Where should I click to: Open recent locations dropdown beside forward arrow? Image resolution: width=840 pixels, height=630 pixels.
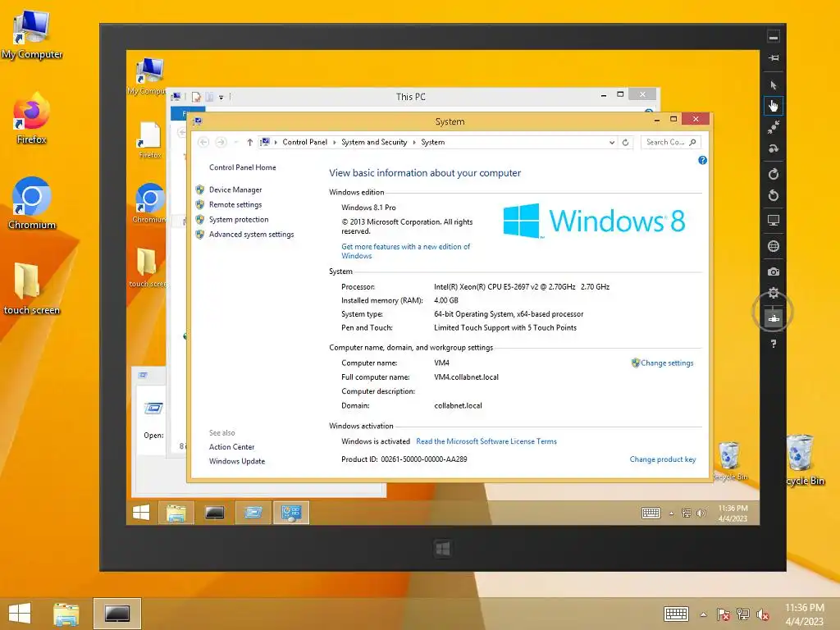235,142
